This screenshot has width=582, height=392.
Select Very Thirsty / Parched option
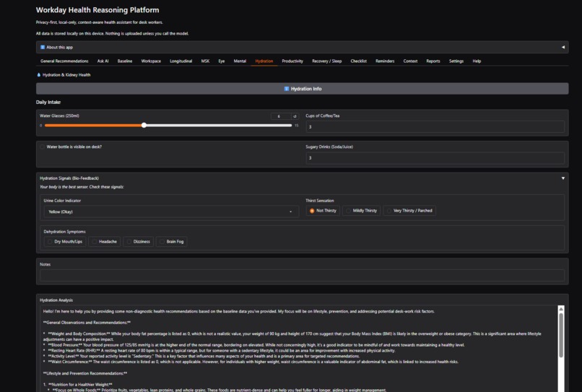coord(409,211)
